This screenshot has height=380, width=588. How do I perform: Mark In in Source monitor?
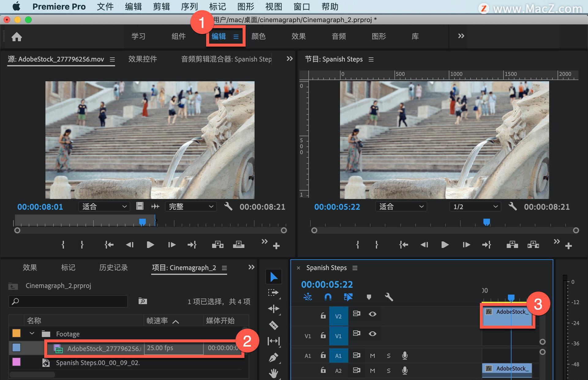pyautogui.click(x=63, y=245)
